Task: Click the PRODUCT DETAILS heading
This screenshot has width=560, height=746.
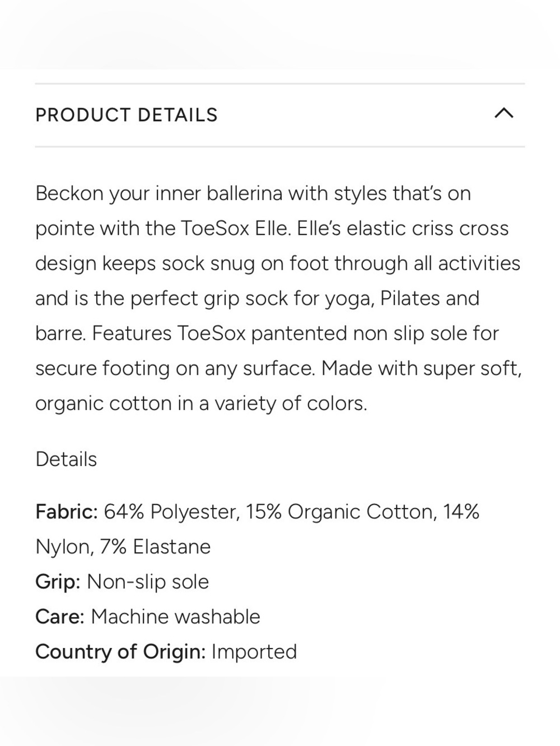Action: [127, 115]
